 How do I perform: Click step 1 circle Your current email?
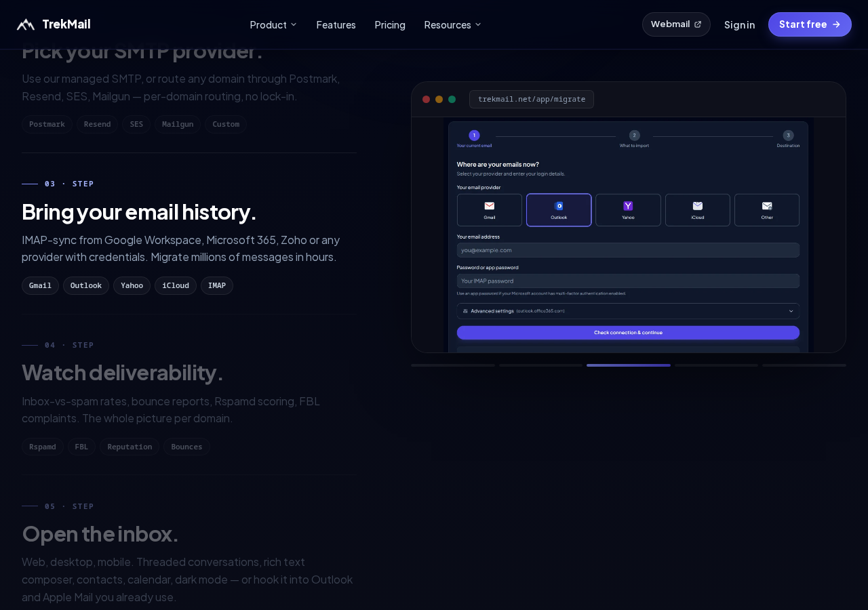pos(474,136)
